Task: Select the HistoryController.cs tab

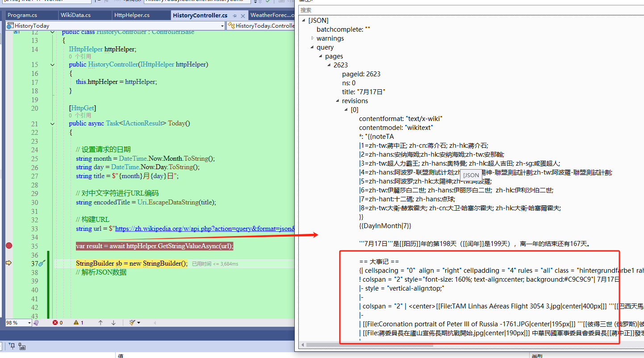Action: point(200,15)
